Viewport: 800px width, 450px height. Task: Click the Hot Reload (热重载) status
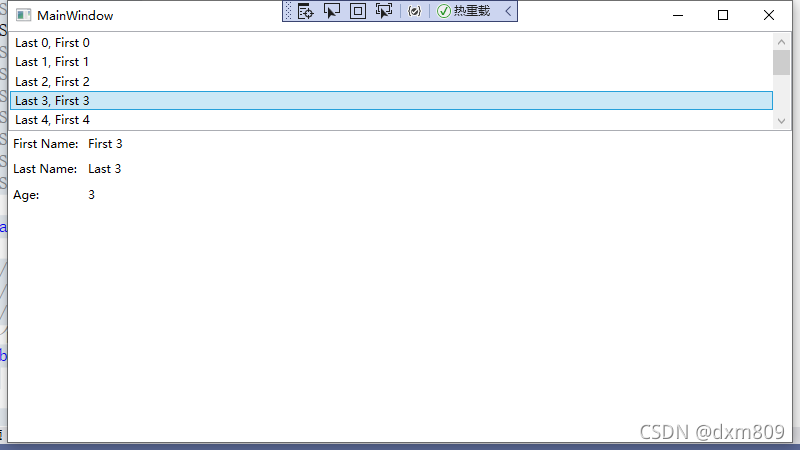464,11
